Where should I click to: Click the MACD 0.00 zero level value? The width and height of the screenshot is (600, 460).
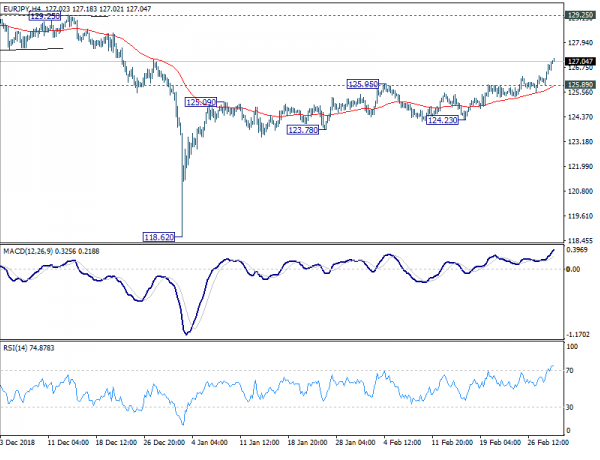[572, 270]
